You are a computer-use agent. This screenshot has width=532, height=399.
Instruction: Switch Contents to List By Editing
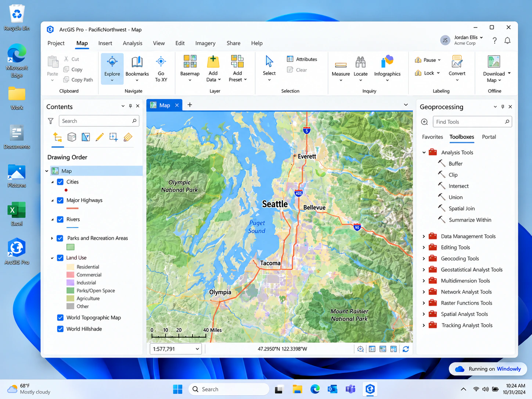coord(100,137)
